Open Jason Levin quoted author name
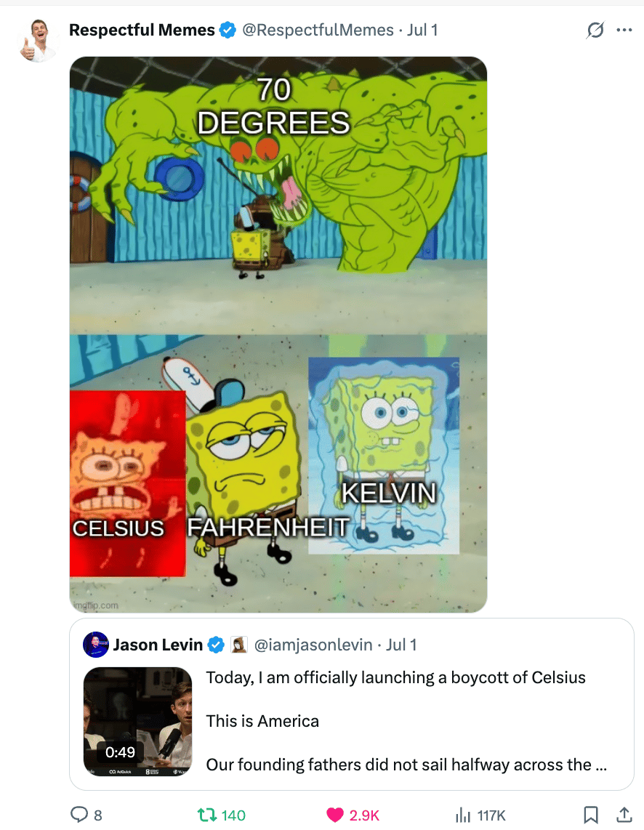This screenshot has width=644, height=830. point(158,645)
